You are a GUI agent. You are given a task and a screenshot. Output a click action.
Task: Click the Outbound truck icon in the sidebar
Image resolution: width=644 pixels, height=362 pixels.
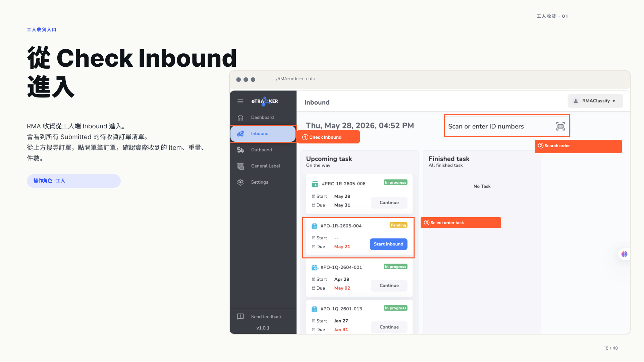coord(240,150)
